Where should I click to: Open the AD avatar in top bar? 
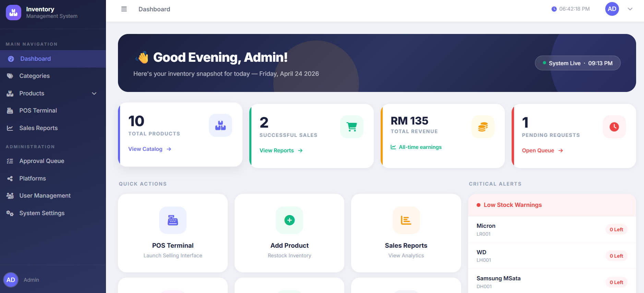pyautogui.click(x=612, y=9)
